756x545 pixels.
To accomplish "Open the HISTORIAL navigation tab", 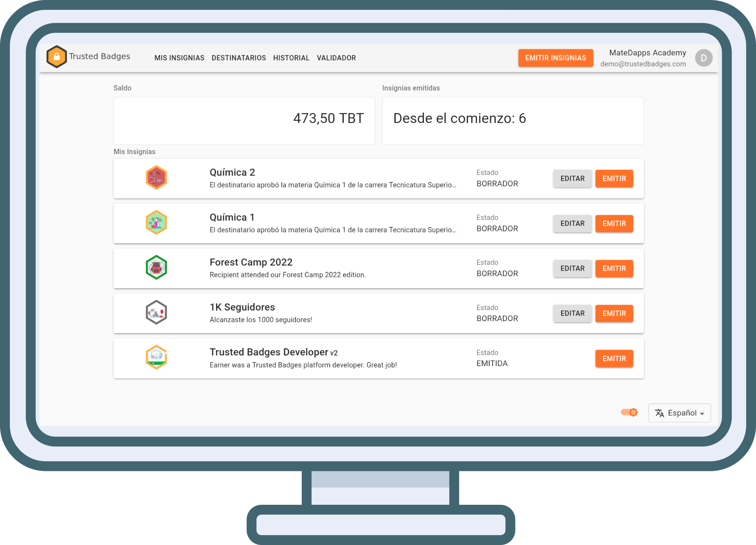I will pyautogui.click(x=291, y=58).
